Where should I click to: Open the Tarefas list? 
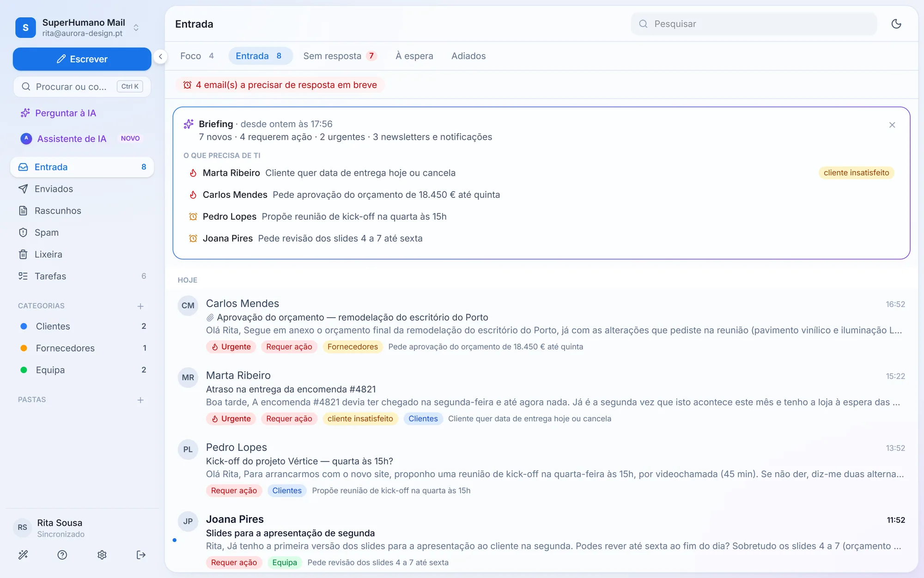(x=82, y=276)
